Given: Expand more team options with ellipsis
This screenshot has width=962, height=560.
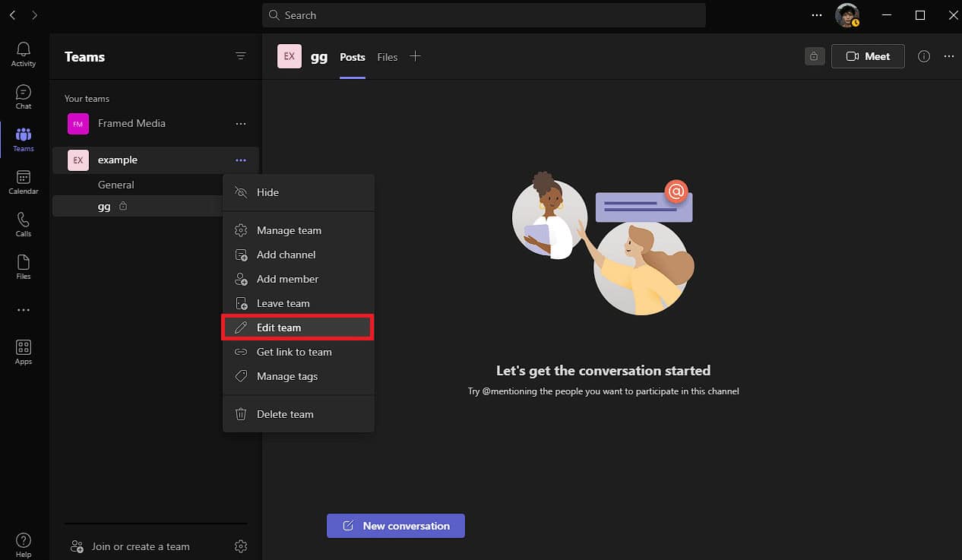Looking at the screenshot, I should tap(241, 160).
